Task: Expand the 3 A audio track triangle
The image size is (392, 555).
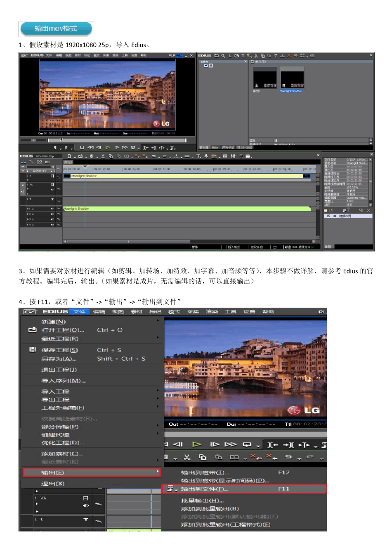Action: pyautogui.click(x=28, y=219)
